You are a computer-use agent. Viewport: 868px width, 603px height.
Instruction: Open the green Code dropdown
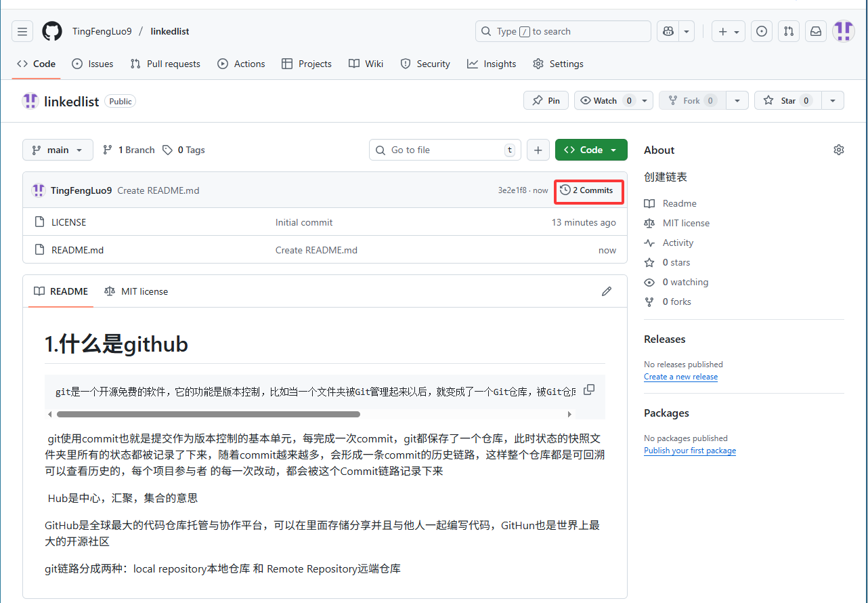(590, 150)
